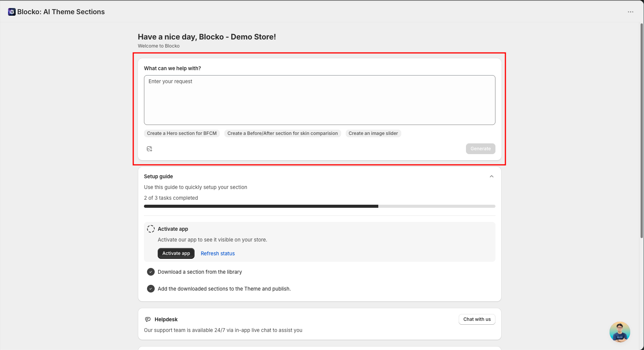Click the Activate app task heading
Screen dimensions: 644x350
tap(173, 229)
